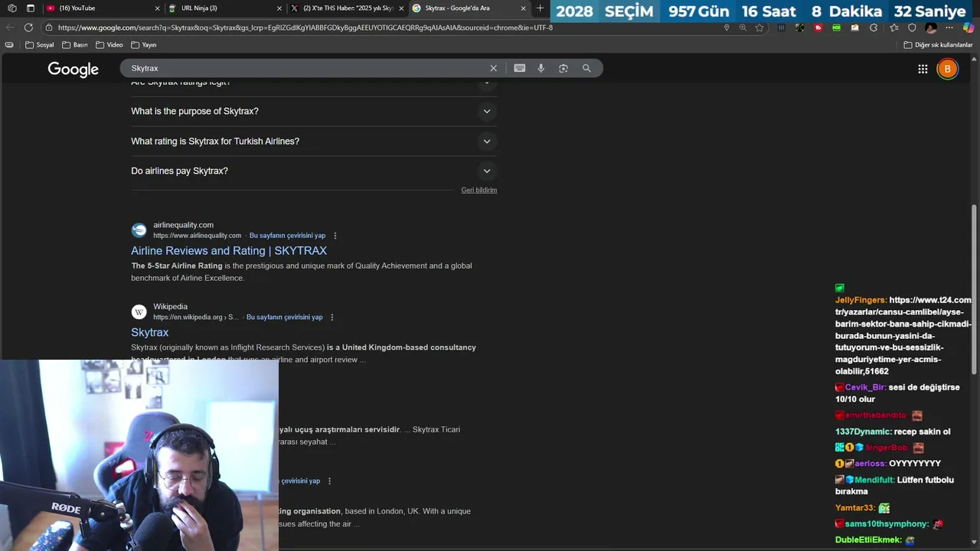Close the YouTube tab
The width and height of the screenshot is (980, 551).
click(x=157, y=8)
